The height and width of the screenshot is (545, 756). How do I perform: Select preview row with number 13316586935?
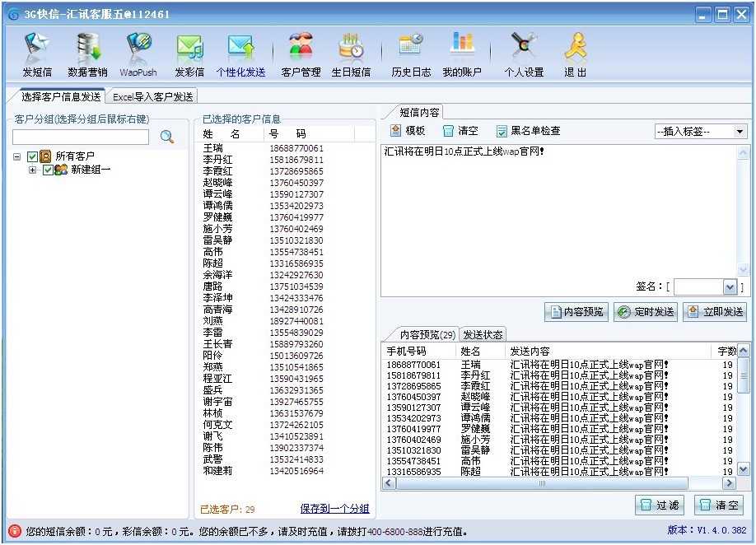[560, 471]
